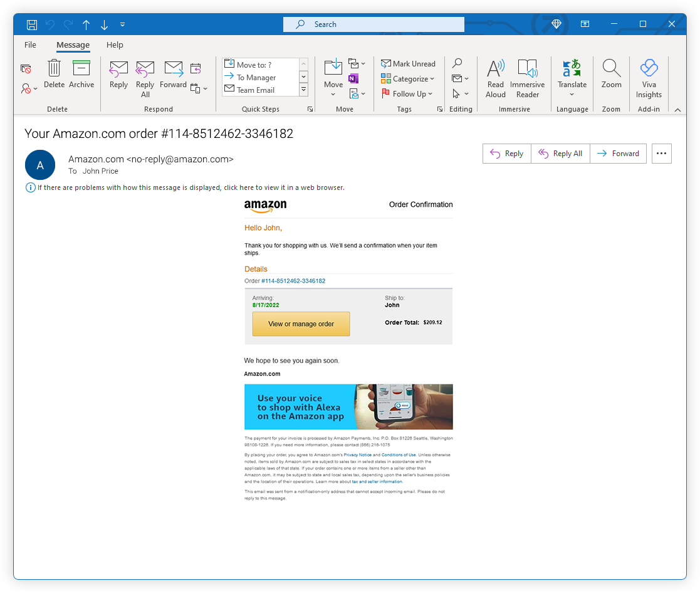Viewport: 700px width, 593px height.
Task: Expand the Quick Steps gallery
Action: tap(304, 90)
